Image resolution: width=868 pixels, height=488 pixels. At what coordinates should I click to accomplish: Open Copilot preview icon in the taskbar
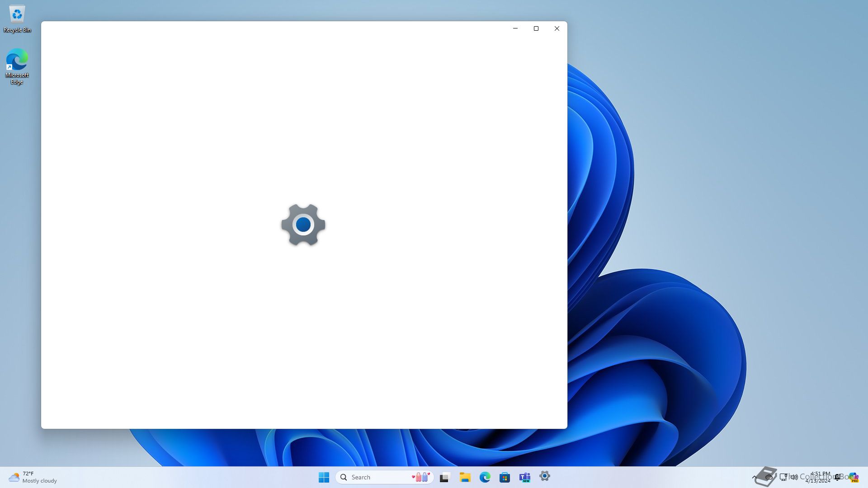tap(854, 477)
